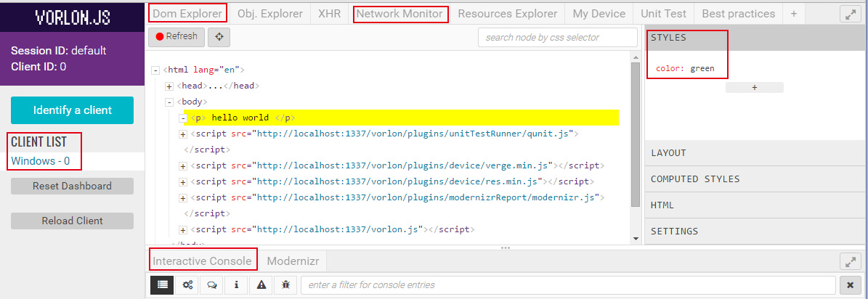Image resolution: width=868 pixels, height=299 pixels.
Task: Click the inspect element crosshair icon
Action: coord(219,37)
